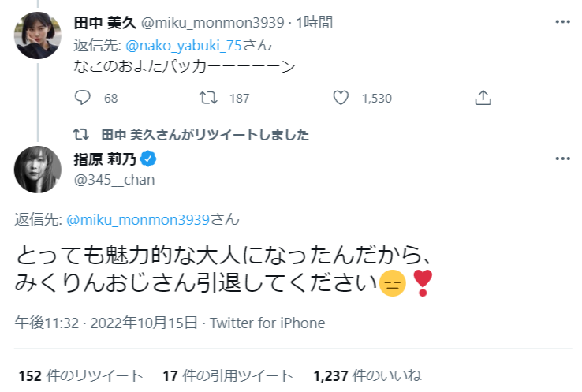Click the reply icon on Tanaka Miku's tweet
The width and height of the screenshot is (582, 392).
pos(84,98)
